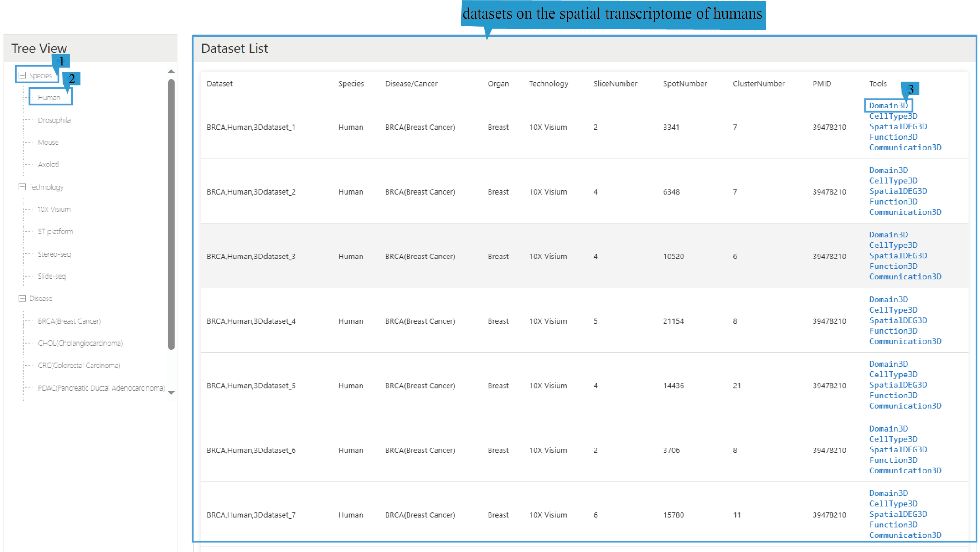Screen dimensions: 980x552
Task: Select Drosophila in the tree view
Action: (54, 120)
